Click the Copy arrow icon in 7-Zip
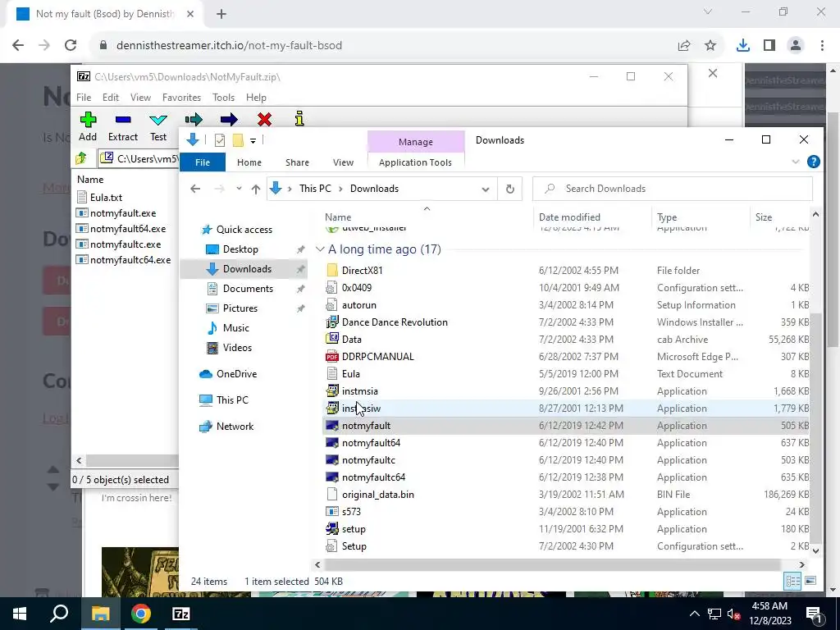The height and width of the screenshot is (630, 840). (194, 119)
